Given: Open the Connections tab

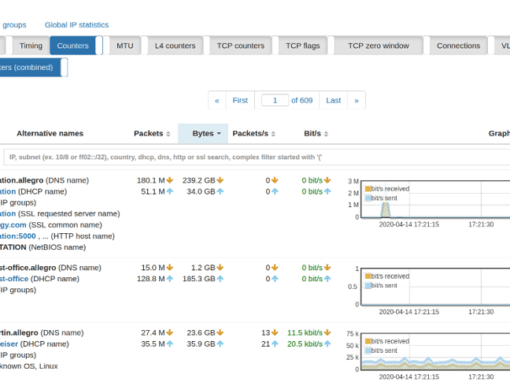Looking at the screenshot, I should [x=458, y=46].
